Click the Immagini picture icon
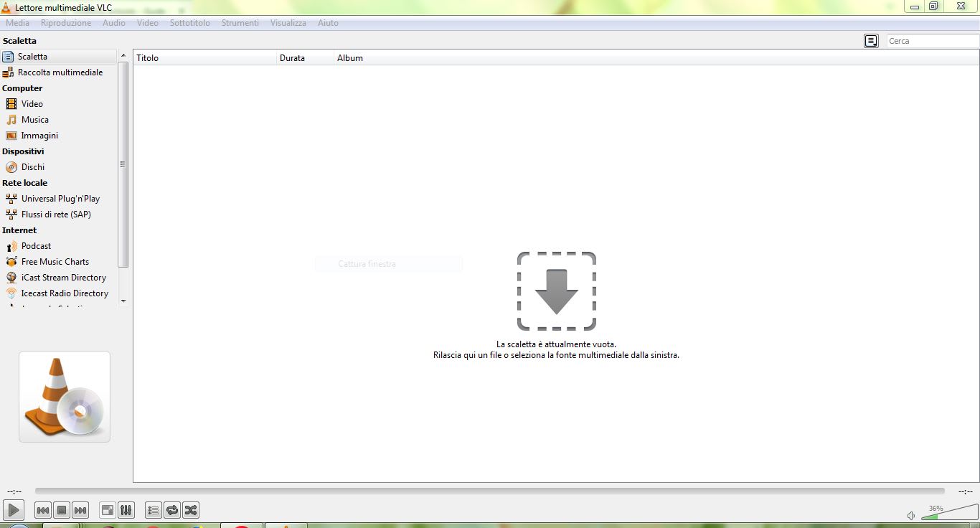 (x=11, y=136)
